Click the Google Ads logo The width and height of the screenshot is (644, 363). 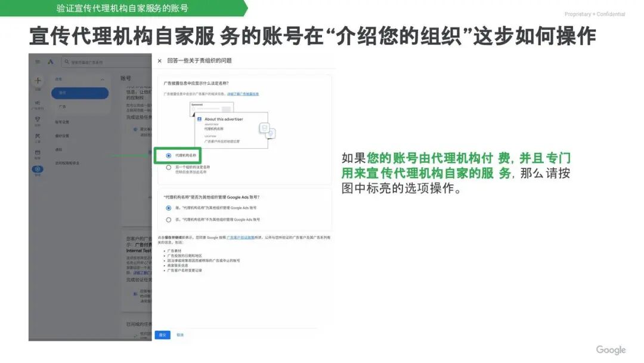click(x=51, y=61)
